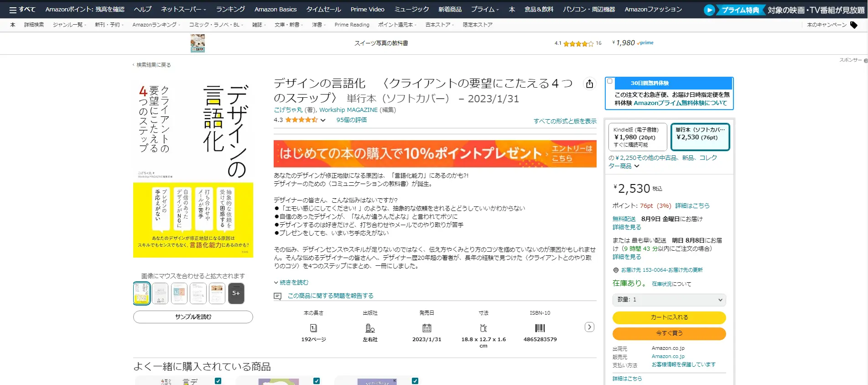Uncheck the first frequently bought together item

(x=218, y=381)
